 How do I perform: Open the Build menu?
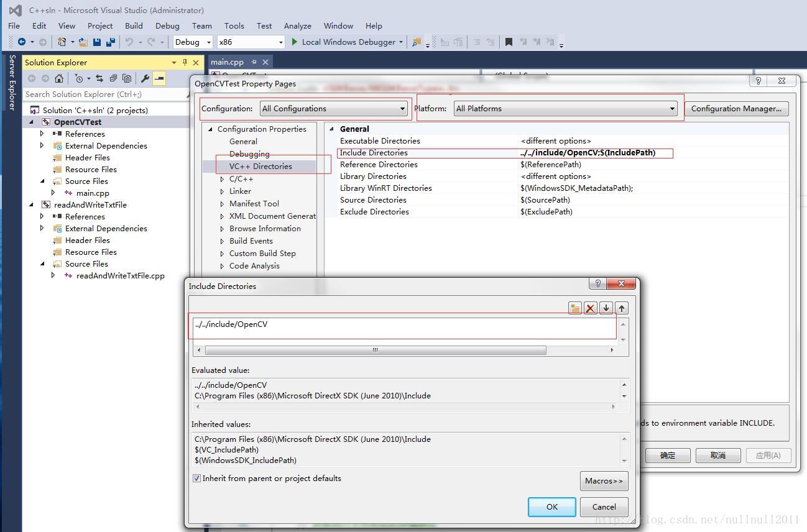click(x=134, y=25)
